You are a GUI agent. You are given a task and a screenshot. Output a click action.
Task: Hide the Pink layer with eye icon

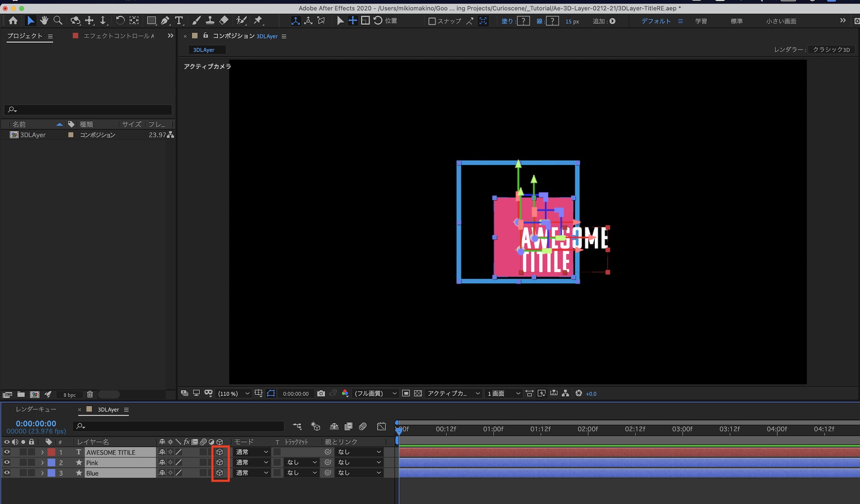coord(7,462)
